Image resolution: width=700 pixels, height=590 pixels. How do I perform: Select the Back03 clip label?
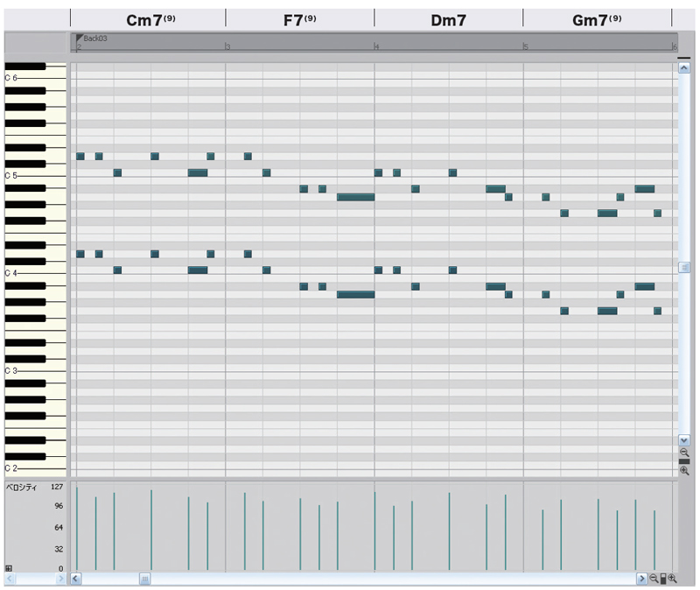(95, 39)
